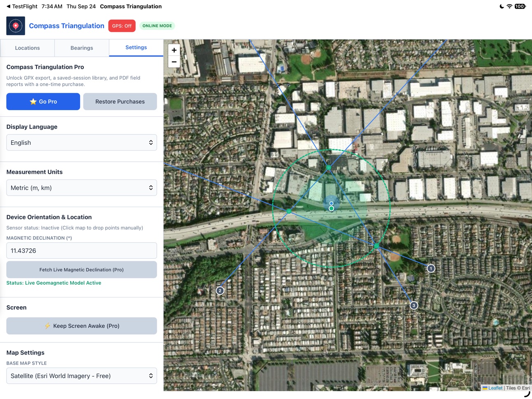Click the 'Tiles © Esri' attribution text

(x=518, y=388)
